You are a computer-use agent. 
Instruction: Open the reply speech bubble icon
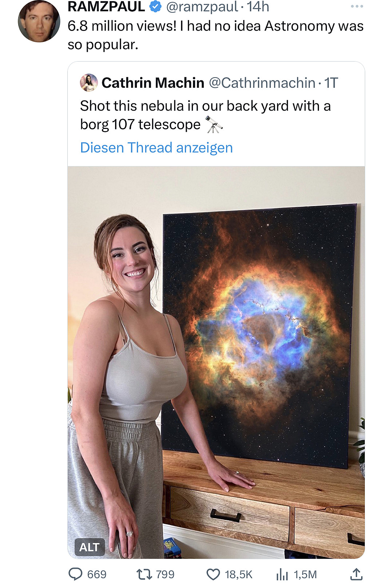[76, 574]
